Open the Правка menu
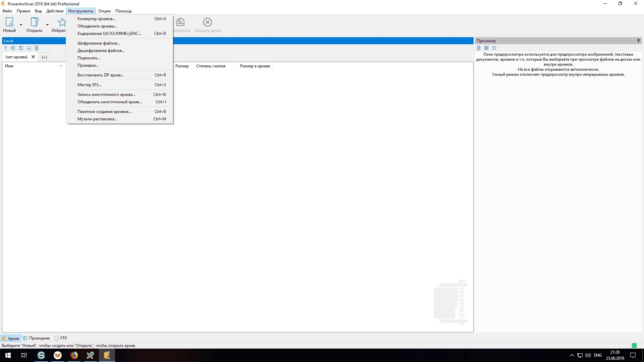This screenshot has width=644, height=362. 23,11
